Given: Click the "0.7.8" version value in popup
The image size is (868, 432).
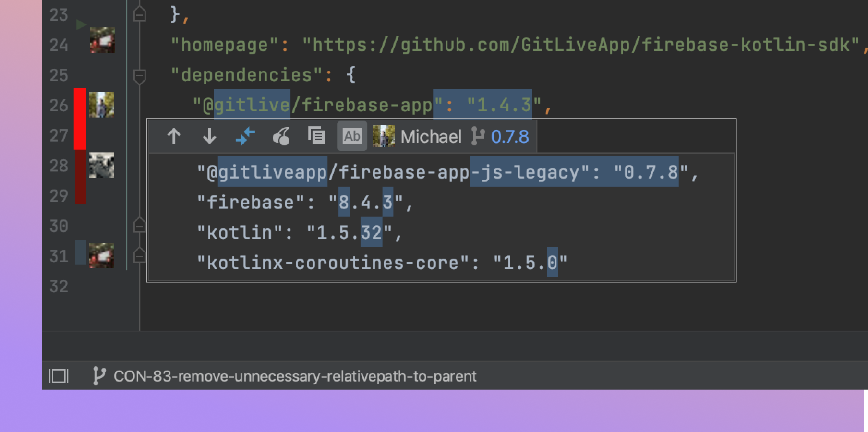Looking at the screenshot, I should [651, 172].
